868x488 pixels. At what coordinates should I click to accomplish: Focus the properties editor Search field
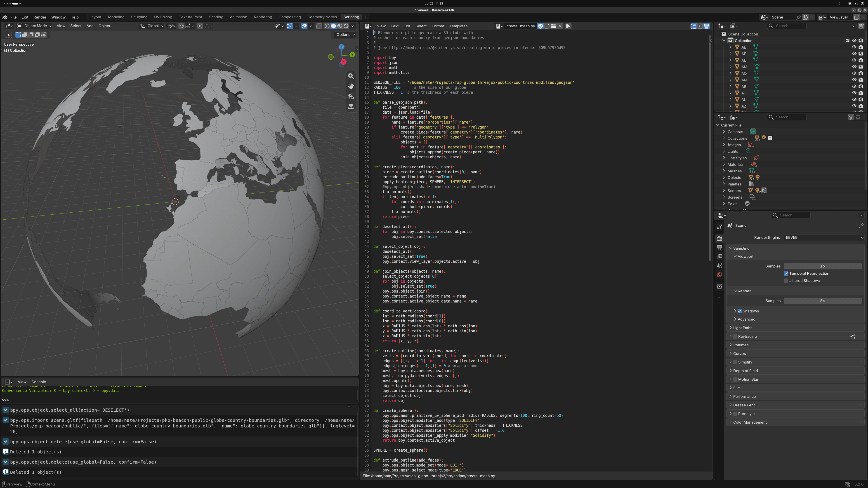tap(790, 215)
